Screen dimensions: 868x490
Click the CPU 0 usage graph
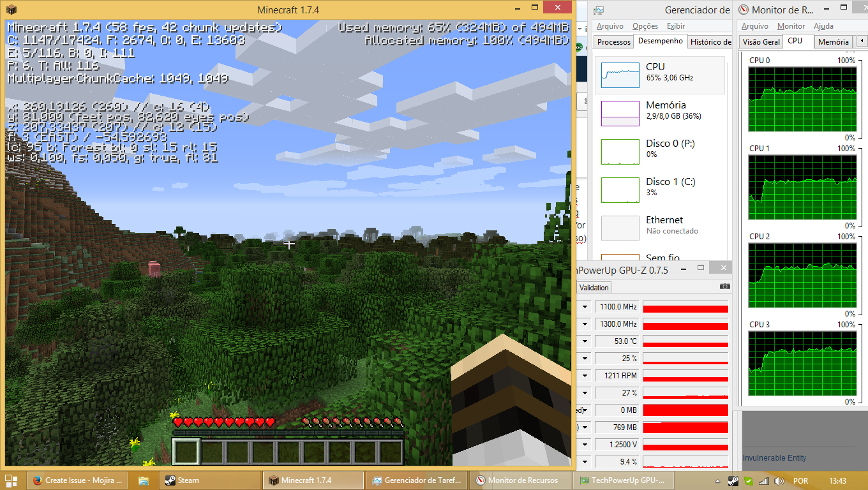802,100
